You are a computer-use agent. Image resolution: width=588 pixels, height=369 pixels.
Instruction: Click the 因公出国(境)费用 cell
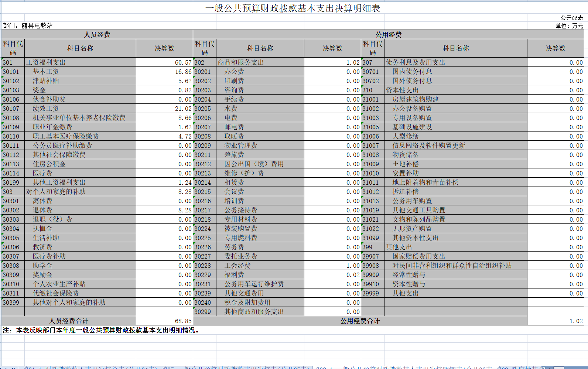(260, 164)
